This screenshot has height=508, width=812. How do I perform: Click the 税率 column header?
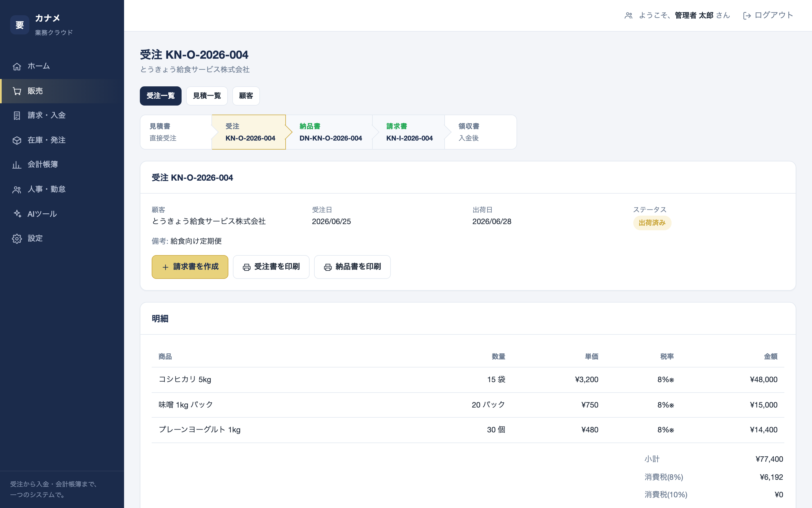(x=667, y=356)
